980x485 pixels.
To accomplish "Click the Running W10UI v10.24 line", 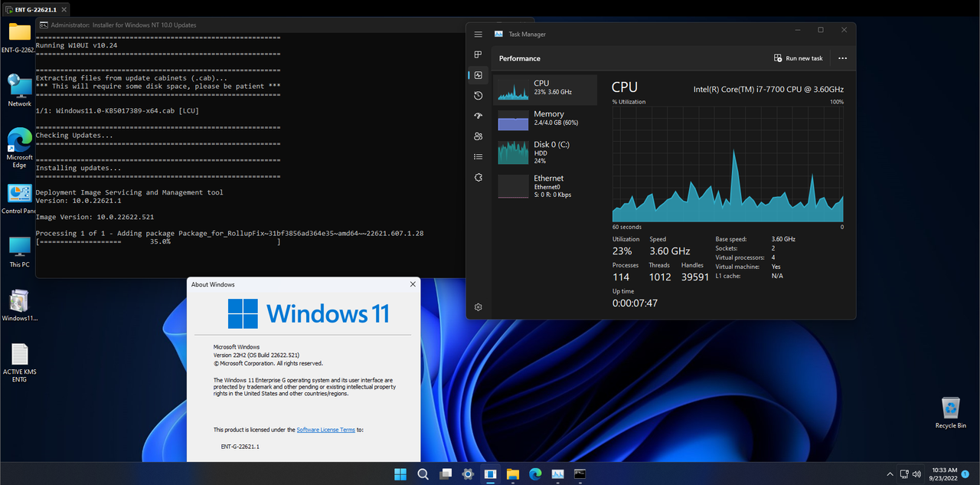I will (77, 45).
